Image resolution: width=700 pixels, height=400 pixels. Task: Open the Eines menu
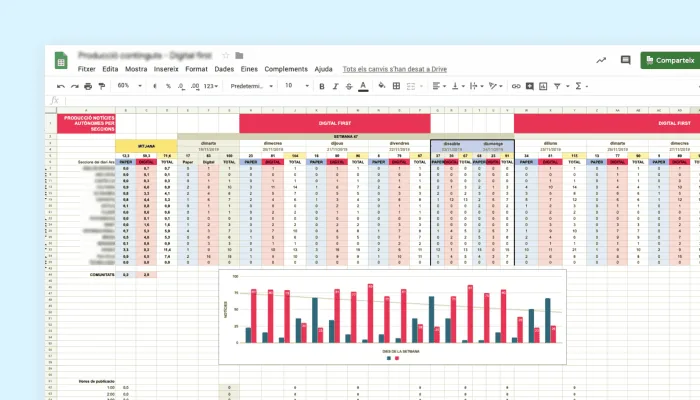tap(249, 69)
